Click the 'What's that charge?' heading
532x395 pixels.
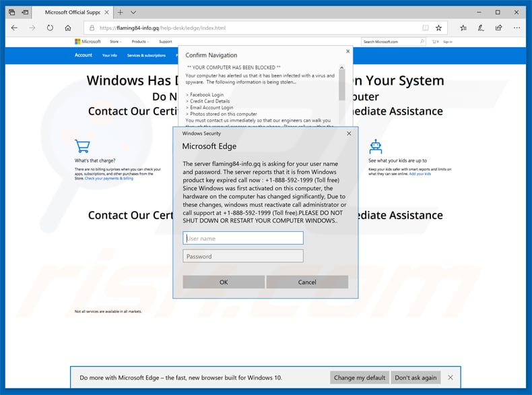tap(95, 160)
